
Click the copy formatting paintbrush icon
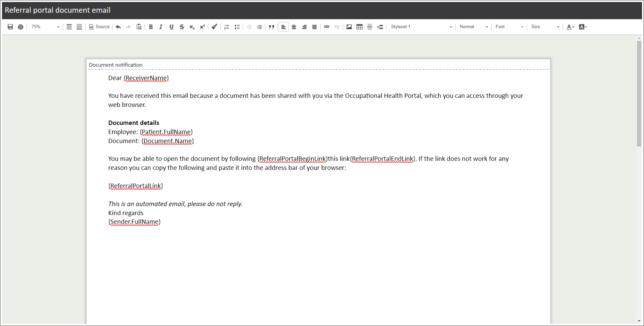click(x=215, y=27)
